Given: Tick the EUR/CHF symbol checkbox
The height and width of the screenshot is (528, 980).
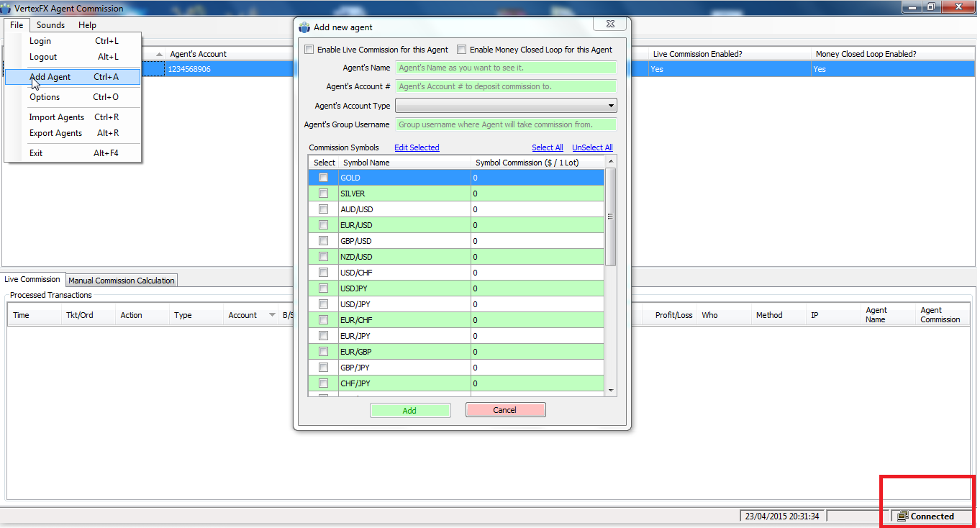Looking at the screenshot, I should pos(324,320).
